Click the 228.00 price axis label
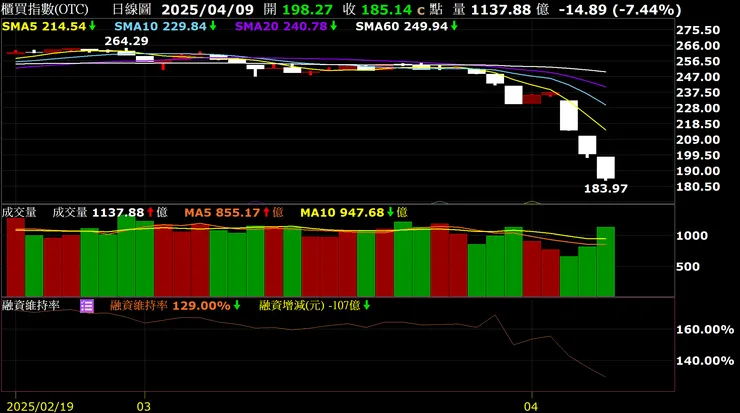740x413 pixels. click(698, 109)
